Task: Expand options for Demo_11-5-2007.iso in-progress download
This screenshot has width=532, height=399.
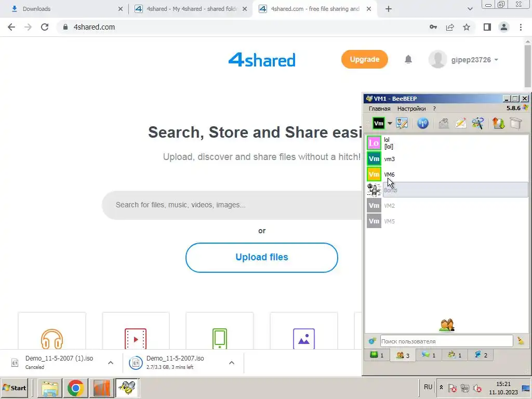Action: click(232, 363)
